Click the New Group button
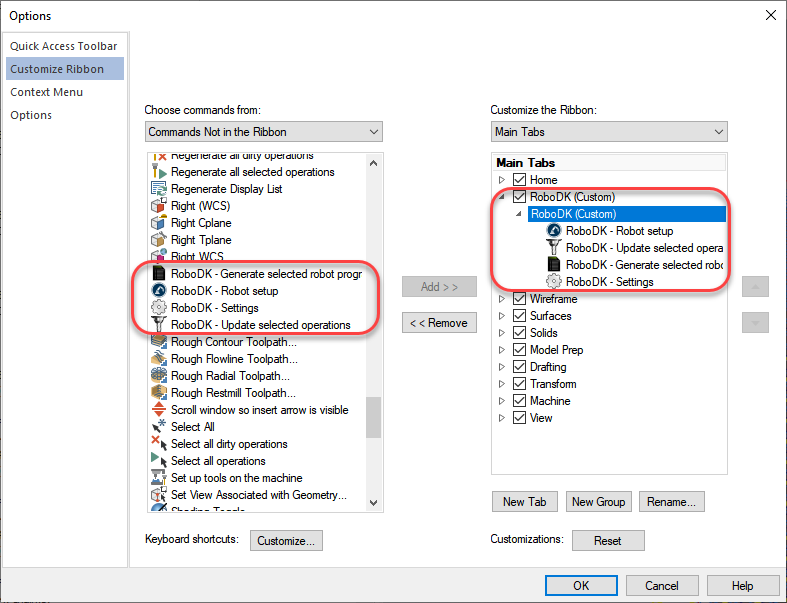 click(597, 502)
